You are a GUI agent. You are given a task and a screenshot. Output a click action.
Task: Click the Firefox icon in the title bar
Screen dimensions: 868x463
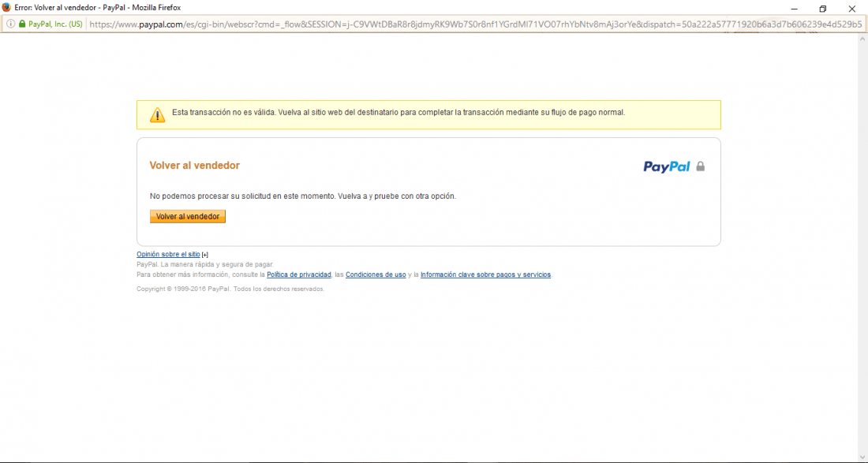[x=6, y=8]
